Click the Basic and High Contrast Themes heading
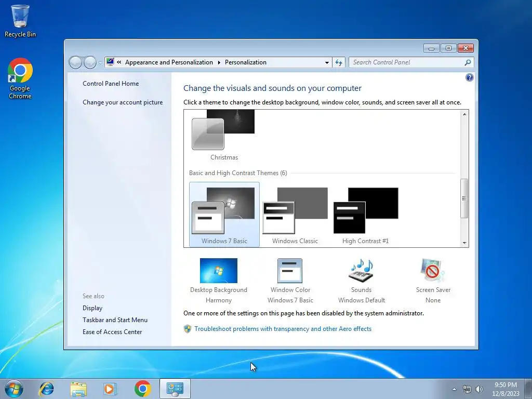 point(238,173)
